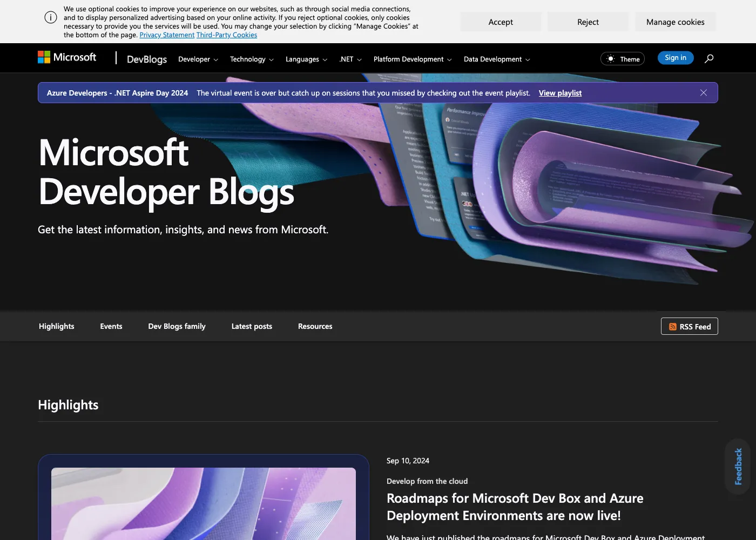Click the Sign in button

point(676,58)
